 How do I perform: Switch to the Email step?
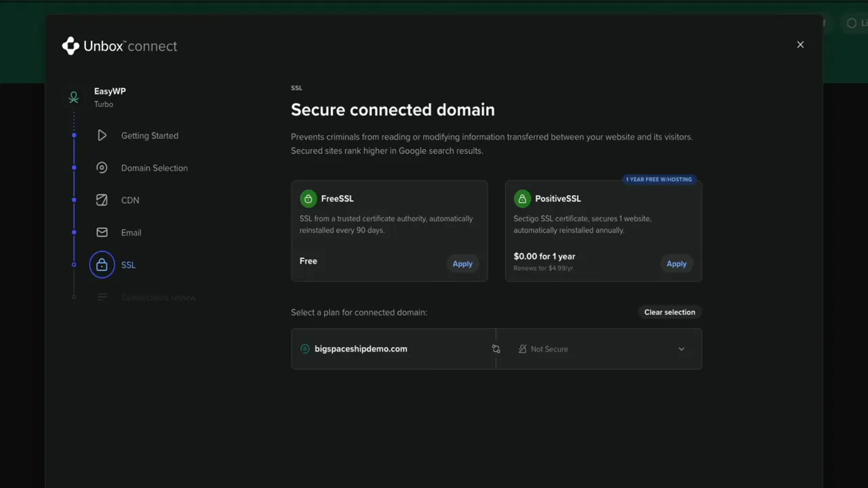coord(132,232)
